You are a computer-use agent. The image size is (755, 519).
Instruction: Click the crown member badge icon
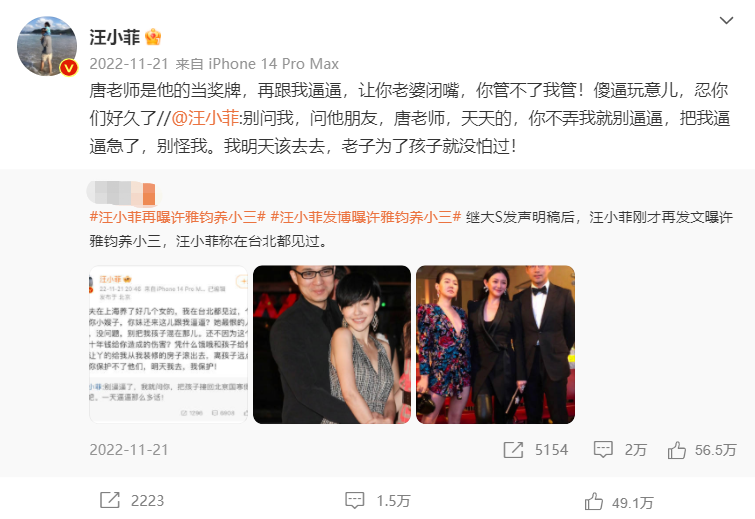click(153, 37)
